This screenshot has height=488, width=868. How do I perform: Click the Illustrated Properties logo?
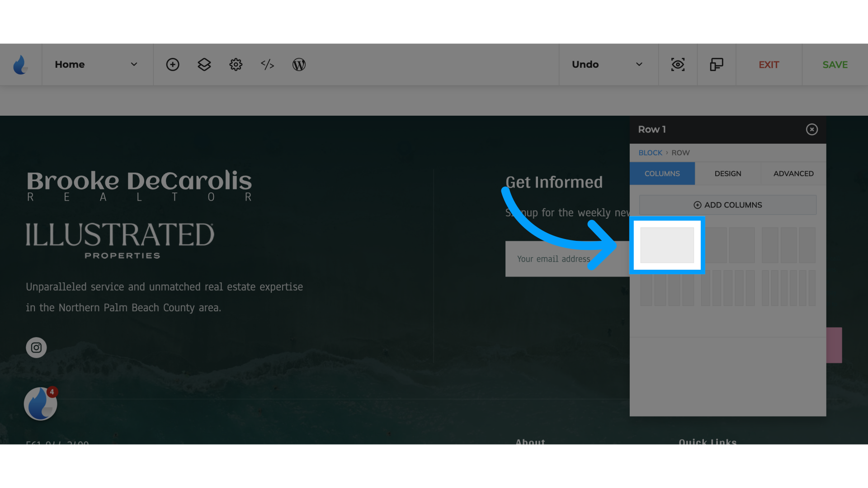[x=120, y=241]
